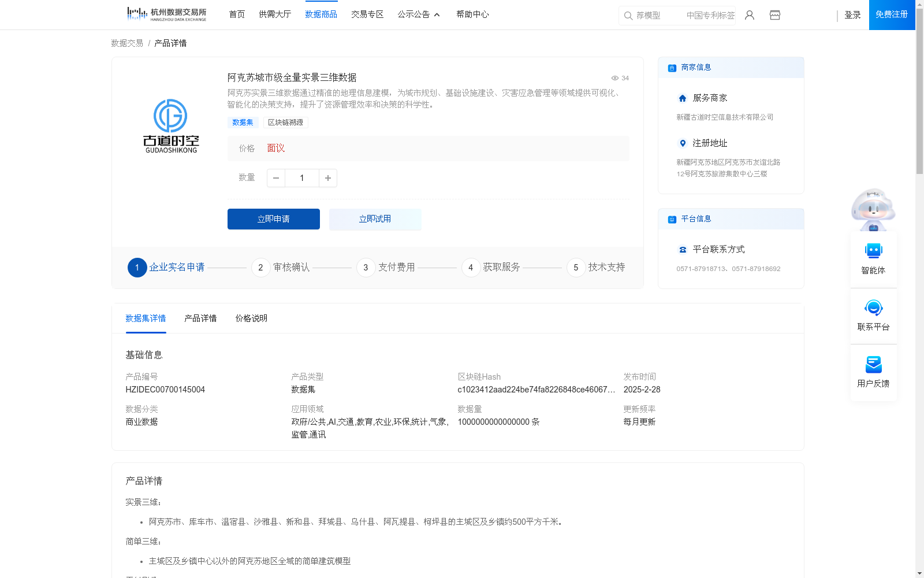Switch to the 价格说明 tab
924x578 pixels.
[x=251, y=318]
